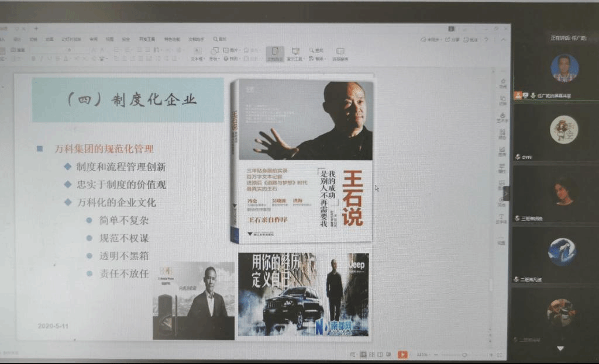599x364 pixels.
Task: Switch to reading view in the status bar
Action: coord(380,355)
